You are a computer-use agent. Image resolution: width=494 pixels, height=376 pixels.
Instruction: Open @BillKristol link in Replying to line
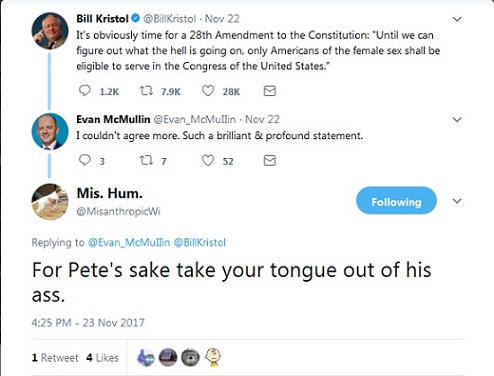coord(200,242)
